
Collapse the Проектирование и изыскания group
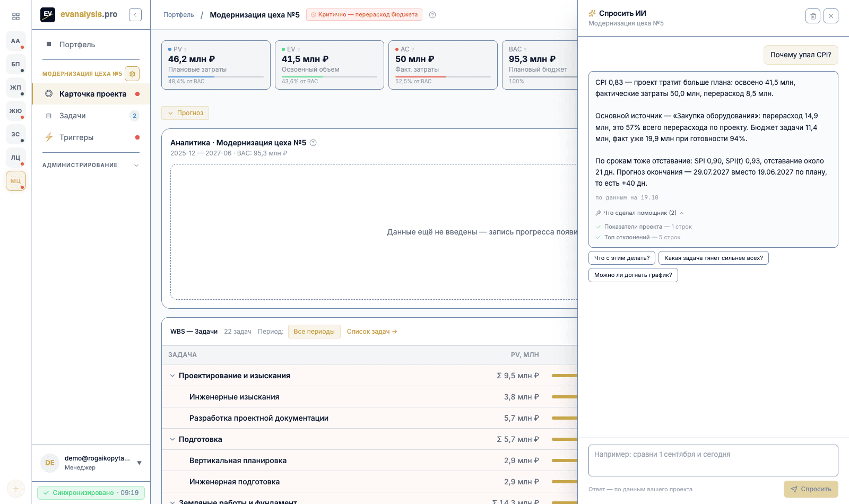172,376
